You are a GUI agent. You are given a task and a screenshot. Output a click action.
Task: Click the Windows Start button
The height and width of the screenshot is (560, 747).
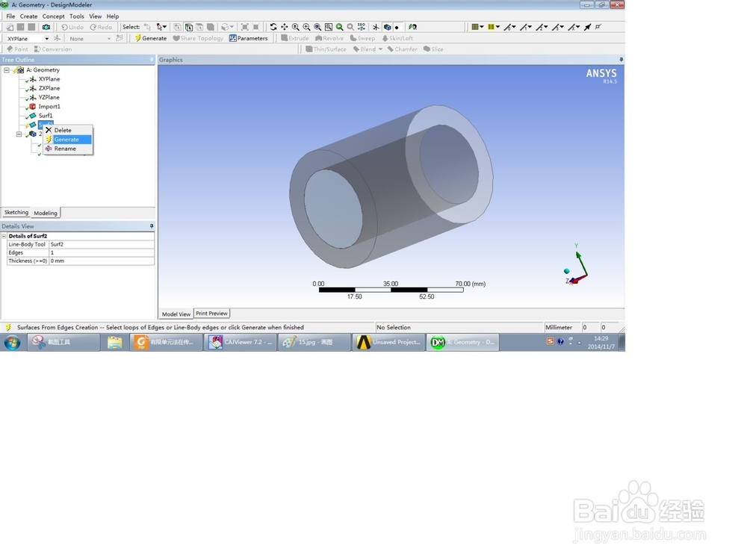[13, 342]
